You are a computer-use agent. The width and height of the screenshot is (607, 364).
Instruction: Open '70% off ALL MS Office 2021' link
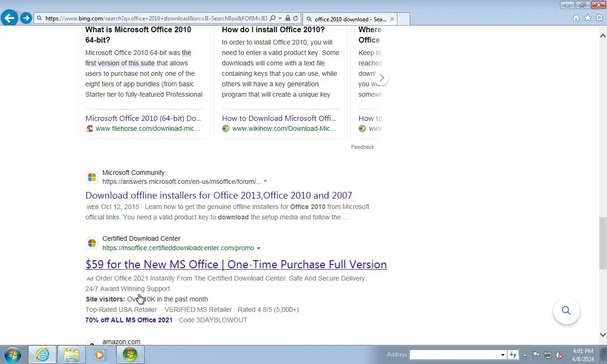129,320
